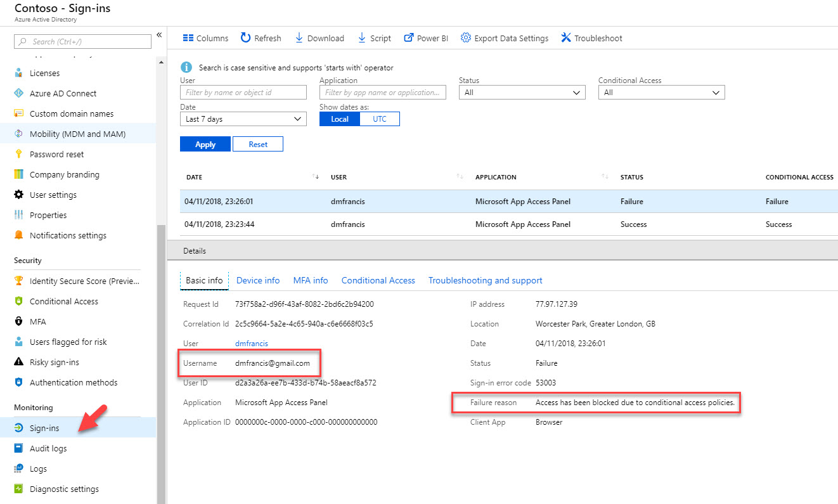Switch to the Basic info tab

[x=204, y=280]
